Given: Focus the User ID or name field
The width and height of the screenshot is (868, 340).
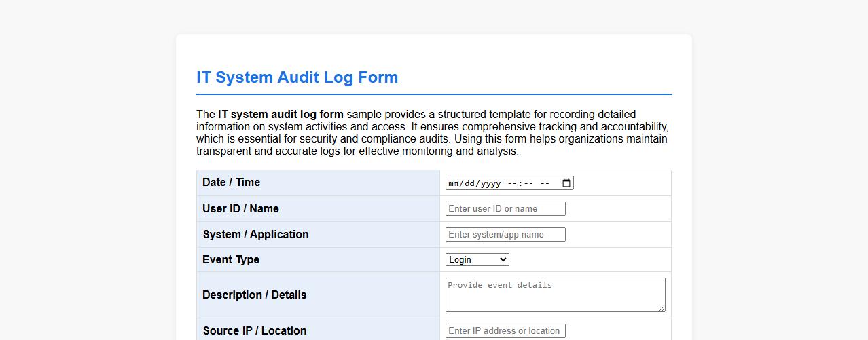Looking at the screenshot, I should [x=505, y=209].
